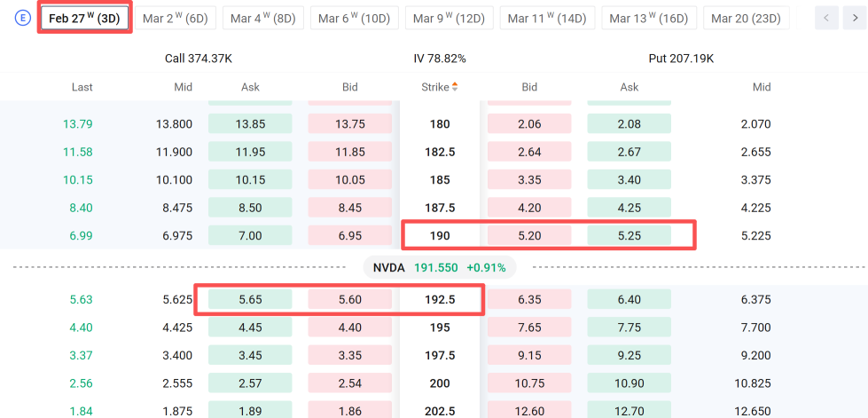Show next expiration dates with right arrow
This screenshot has width=868, height=418.
[x=855, y=18]
